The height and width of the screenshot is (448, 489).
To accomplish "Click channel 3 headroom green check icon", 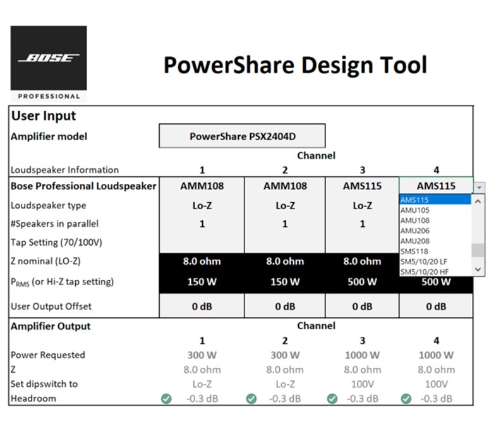I will (333, 399).
